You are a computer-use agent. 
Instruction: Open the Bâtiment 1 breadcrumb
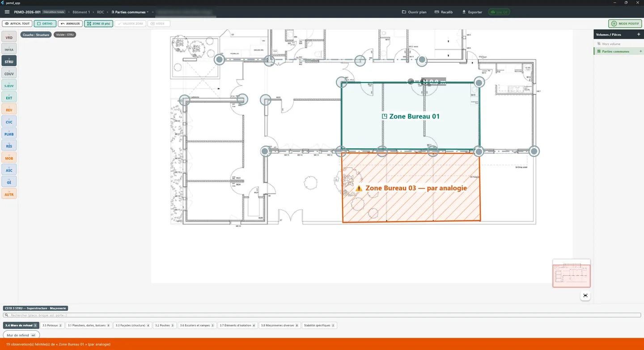pyautogui.click(x=81, y=12)
